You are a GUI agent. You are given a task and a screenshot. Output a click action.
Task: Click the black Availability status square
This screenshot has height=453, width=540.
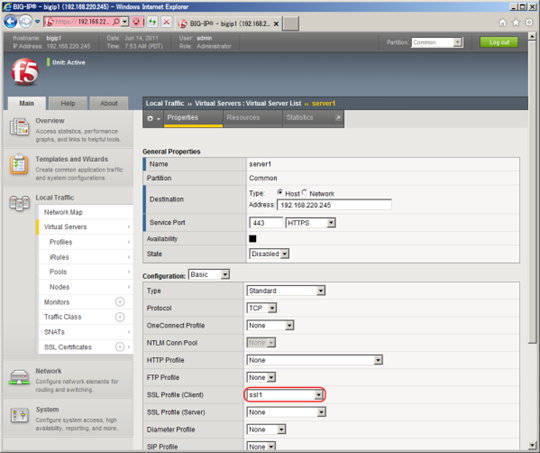[252, 238]
